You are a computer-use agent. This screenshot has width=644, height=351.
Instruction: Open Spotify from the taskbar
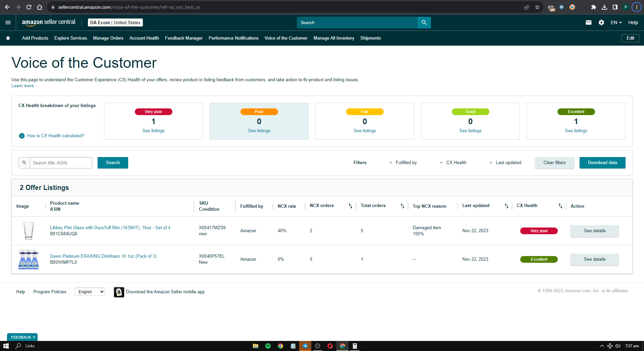[268, 346]
